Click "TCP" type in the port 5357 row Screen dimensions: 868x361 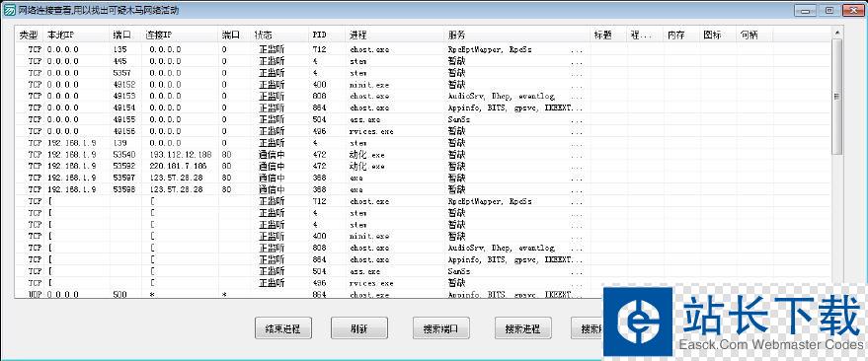pyautogui.click(x=35, y=72)
